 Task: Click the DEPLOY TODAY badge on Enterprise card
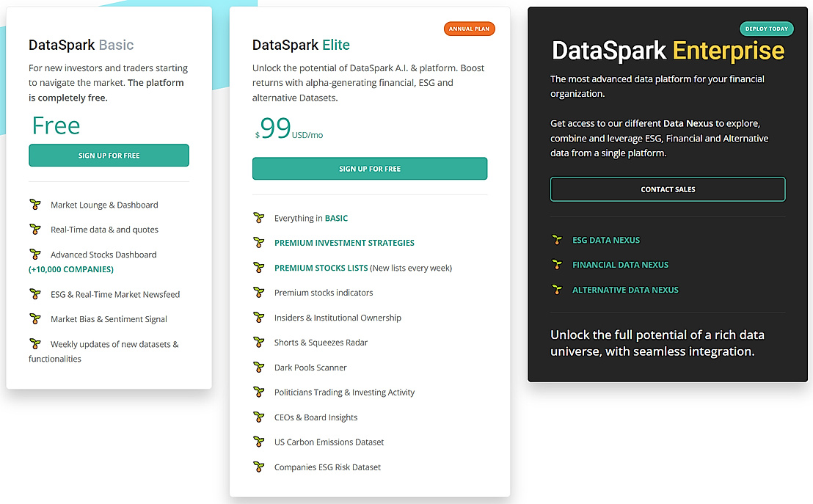766,28
